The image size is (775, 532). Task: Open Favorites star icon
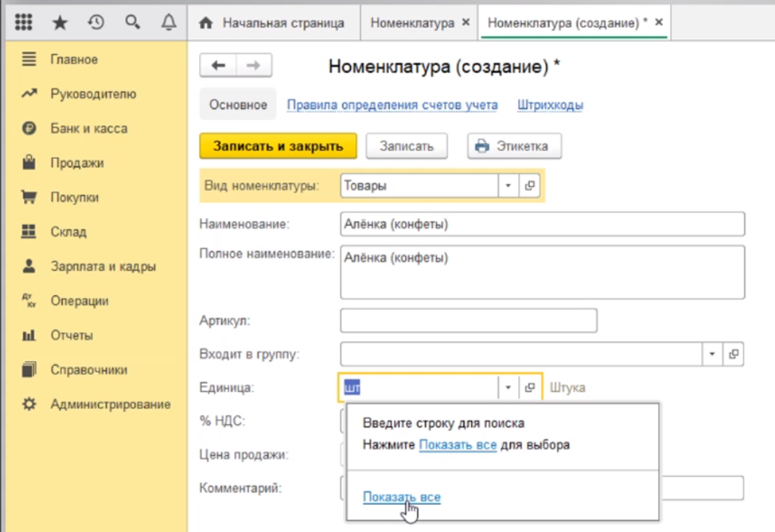point(60,23)
